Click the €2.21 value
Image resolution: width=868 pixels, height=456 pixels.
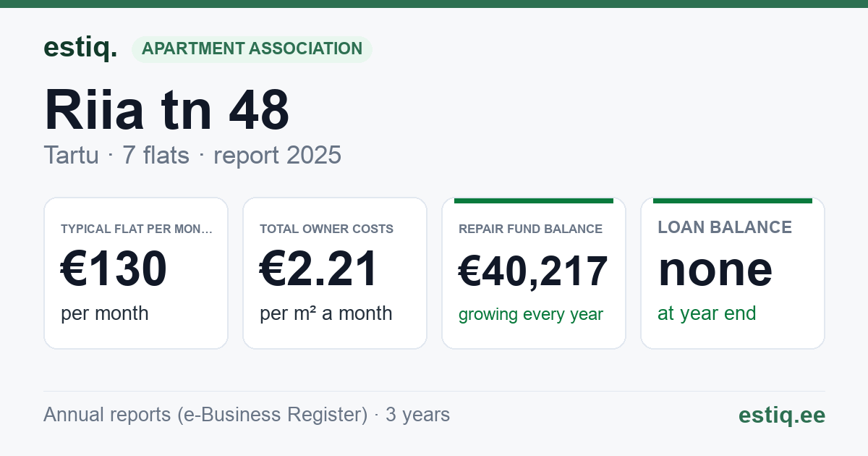pos(319,269)
